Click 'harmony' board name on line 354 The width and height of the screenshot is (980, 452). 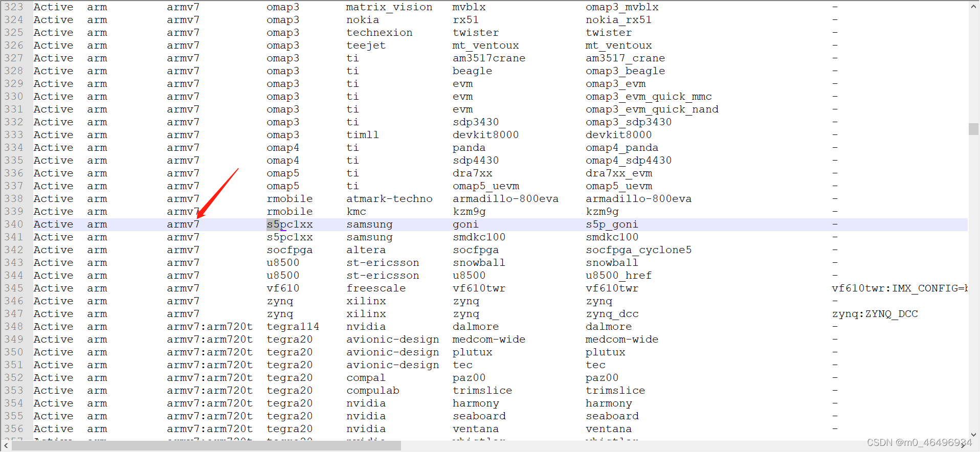click(x=476, y=403)
